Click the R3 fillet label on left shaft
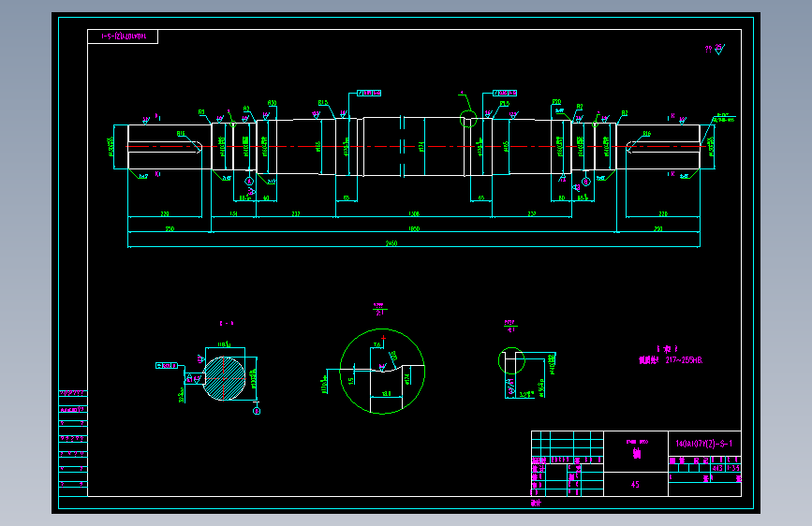Image resolution: width=812 pixels, height=526 pixels. [x=201, y=111]
